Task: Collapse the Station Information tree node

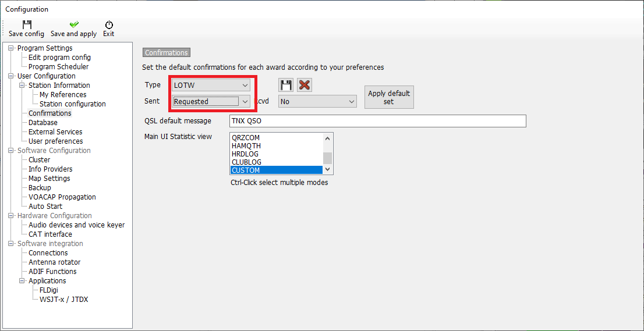Action: [22, 86]
